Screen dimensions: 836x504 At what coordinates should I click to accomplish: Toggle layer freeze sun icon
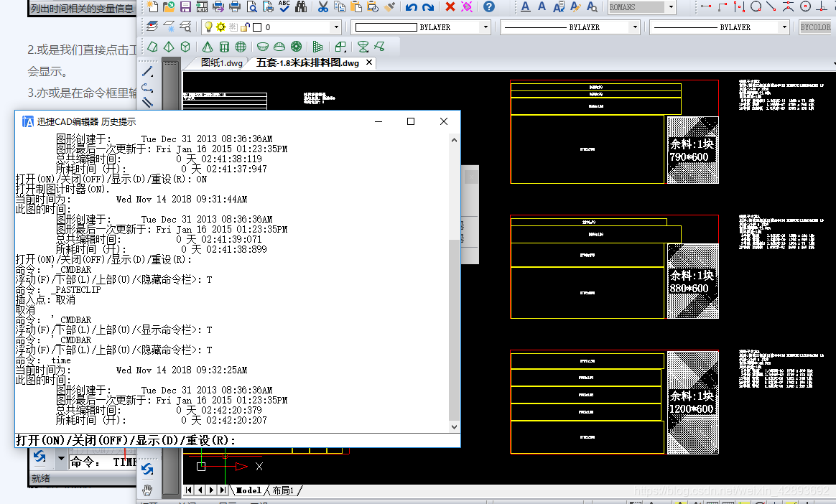tap(220, 27)
